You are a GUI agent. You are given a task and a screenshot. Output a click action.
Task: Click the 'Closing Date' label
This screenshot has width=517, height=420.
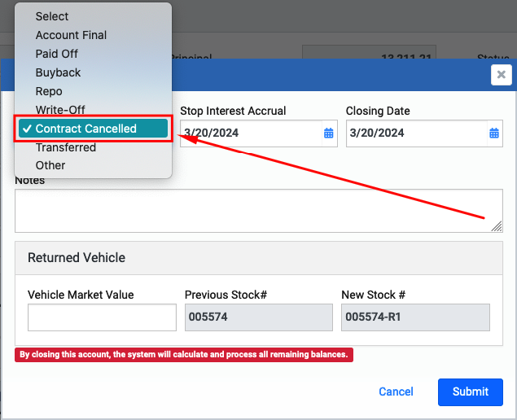click(x=378, y=111)
